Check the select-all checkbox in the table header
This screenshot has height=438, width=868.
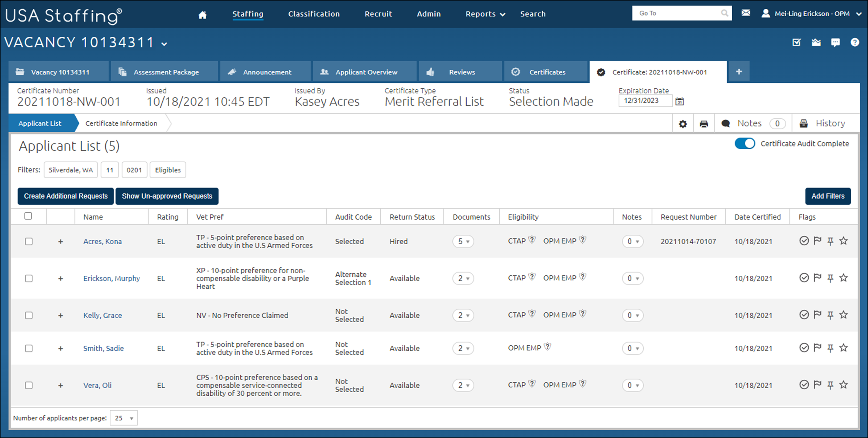(x=29, y=215)
